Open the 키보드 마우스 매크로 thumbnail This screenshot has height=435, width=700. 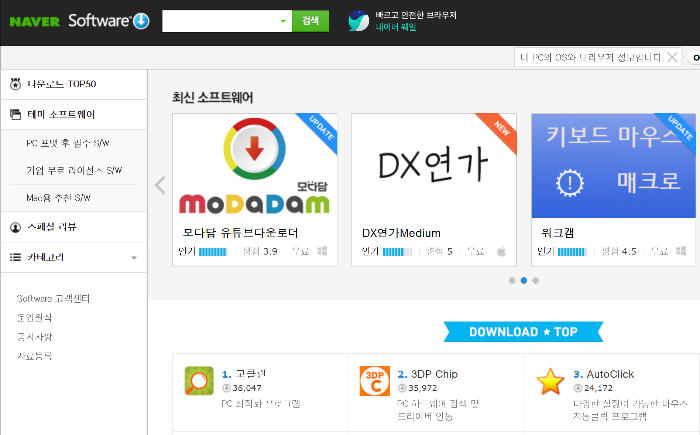click(x=613, y=166)
